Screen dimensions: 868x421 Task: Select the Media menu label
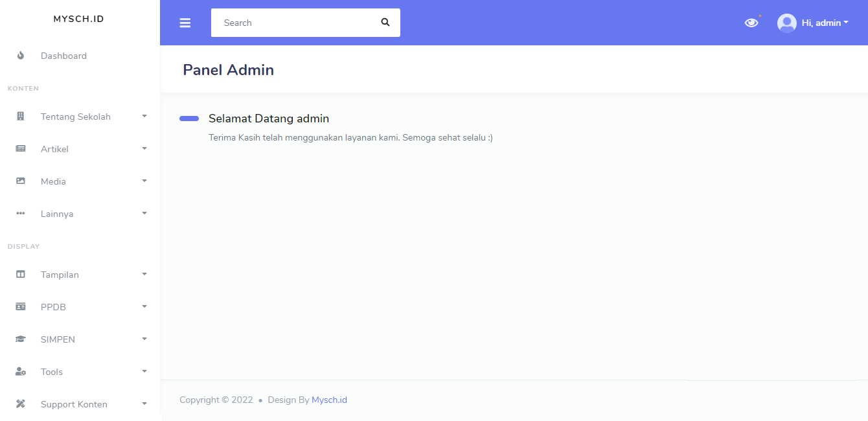click(53, 181)
